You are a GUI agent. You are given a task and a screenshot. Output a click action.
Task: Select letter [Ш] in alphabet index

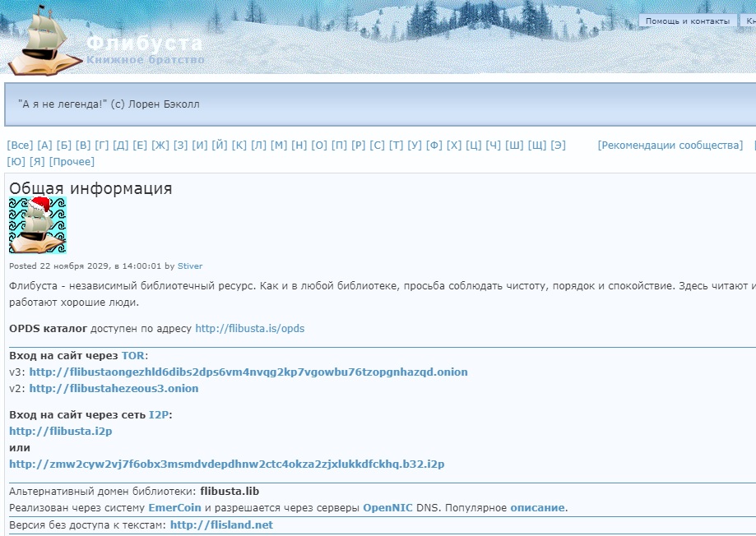[514, 145]
